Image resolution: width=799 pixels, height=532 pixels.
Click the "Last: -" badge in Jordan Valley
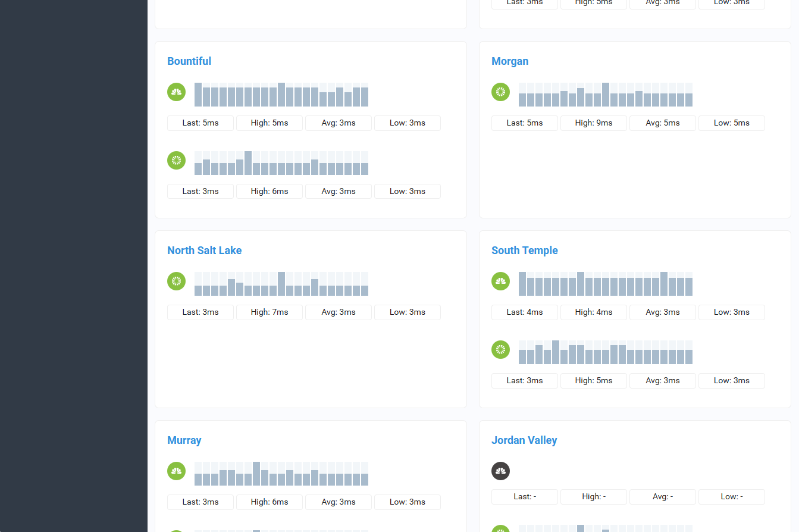(x=525, y=497)
